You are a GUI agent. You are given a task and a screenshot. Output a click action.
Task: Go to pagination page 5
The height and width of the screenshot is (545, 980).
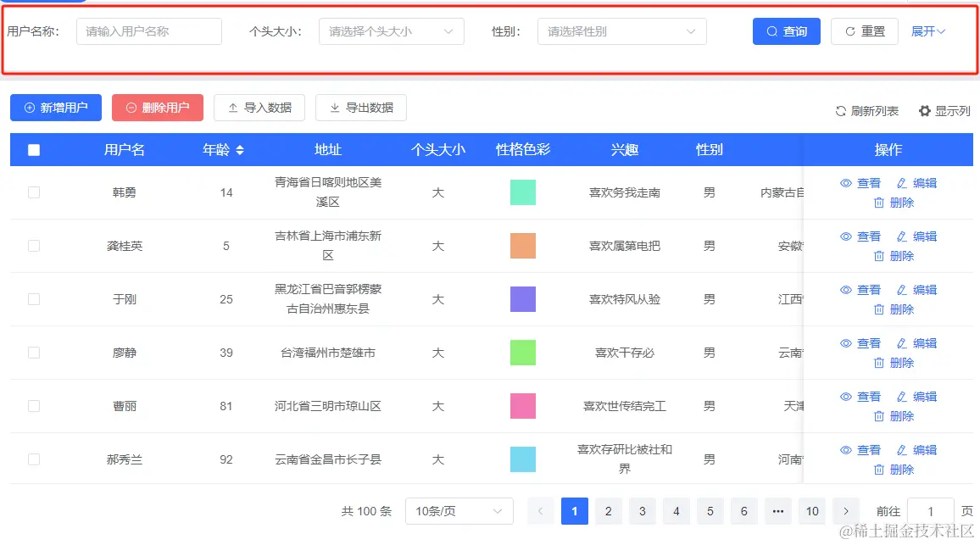710,511
